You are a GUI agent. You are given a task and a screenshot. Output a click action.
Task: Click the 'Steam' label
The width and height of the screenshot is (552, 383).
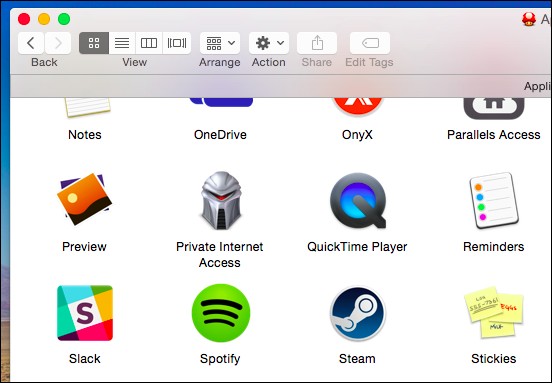click(x=357, y=359)
